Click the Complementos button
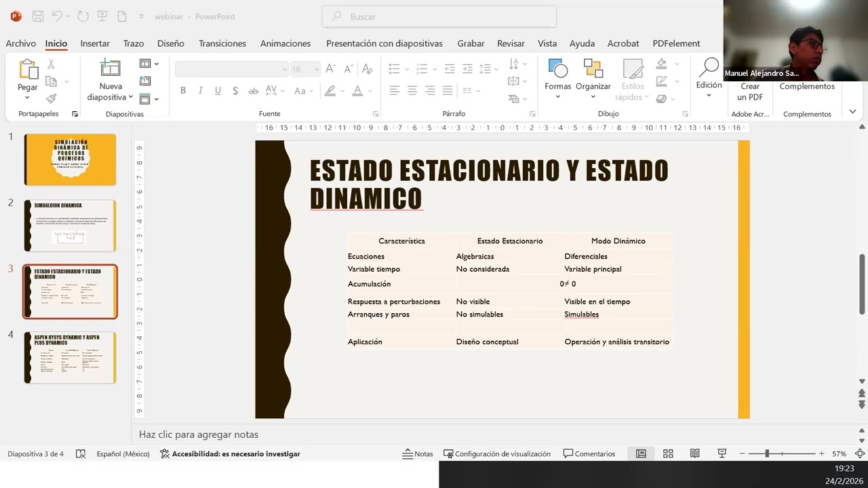This screenshot has height=488, width=868. pos(807,86)
